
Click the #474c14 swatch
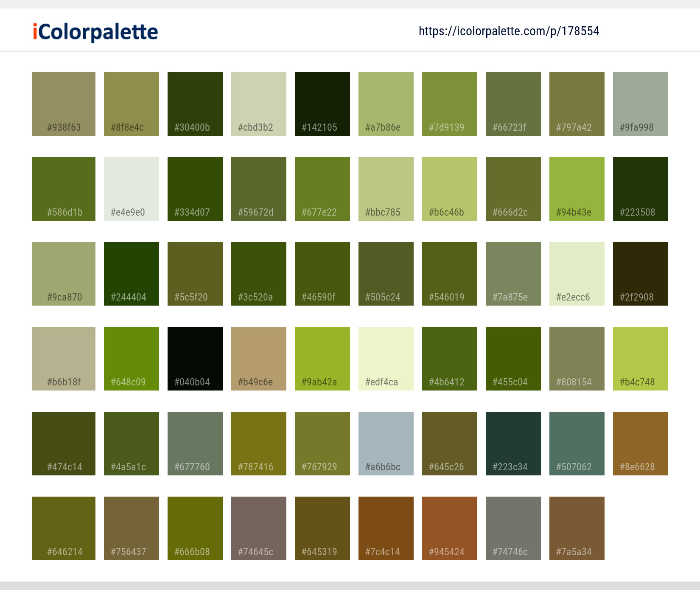pos(64,444)
